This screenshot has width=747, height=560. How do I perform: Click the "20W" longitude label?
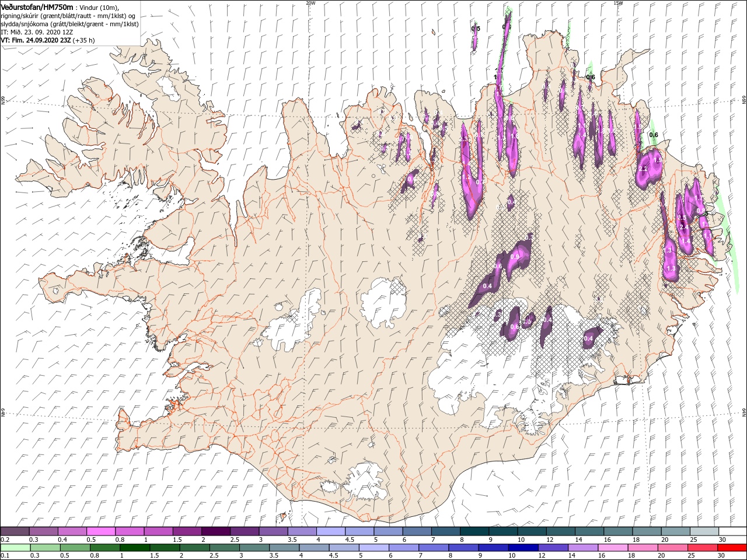coord(310,3)
